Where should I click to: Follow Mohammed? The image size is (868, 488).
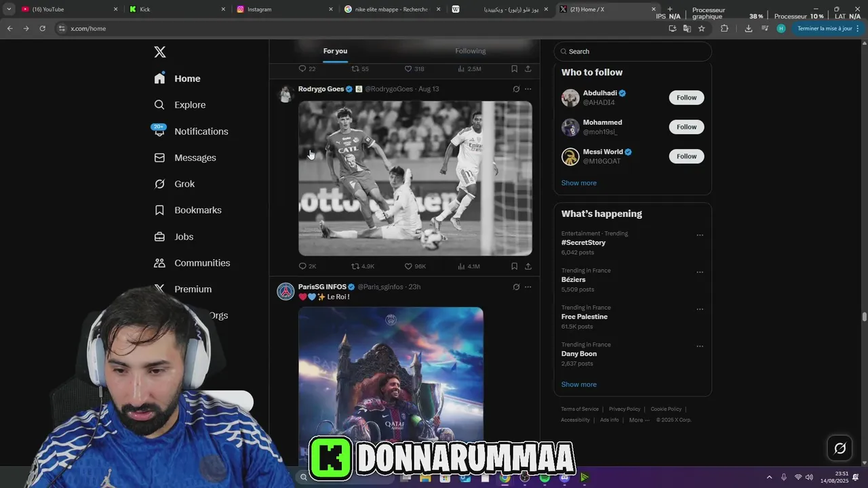(x=686, y=127)
